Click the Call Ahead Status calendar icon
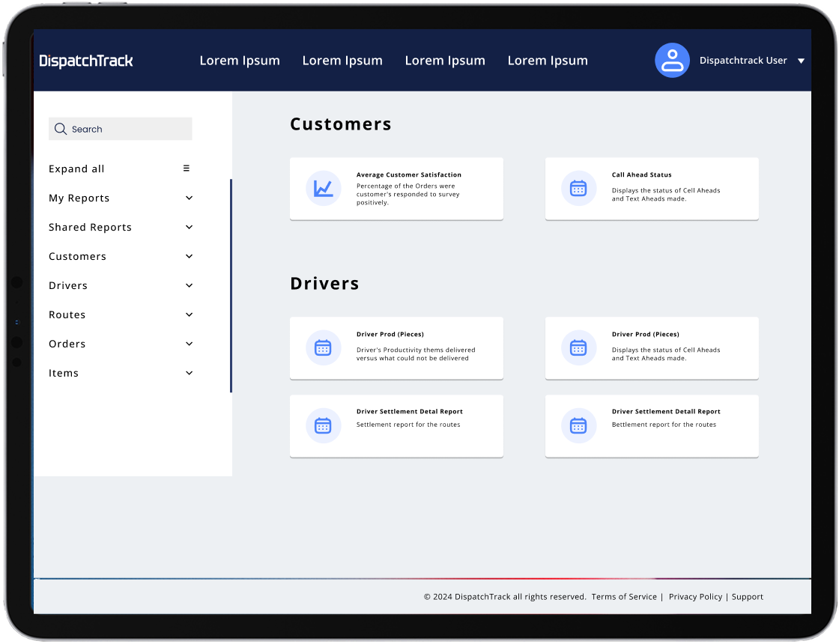 point(578,189)
